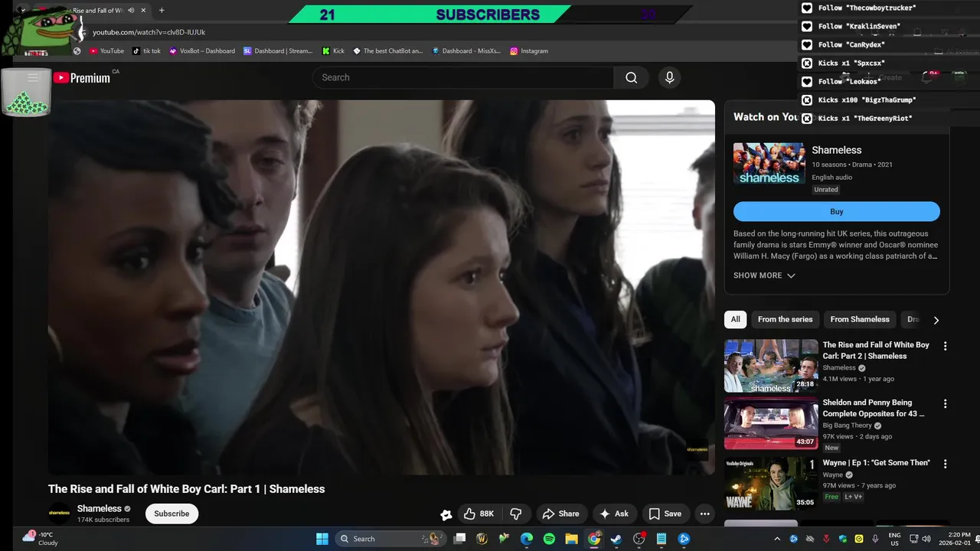Click the hype star icon beside like button
Screen dimensions: 980x551
[x=446, y=515]
